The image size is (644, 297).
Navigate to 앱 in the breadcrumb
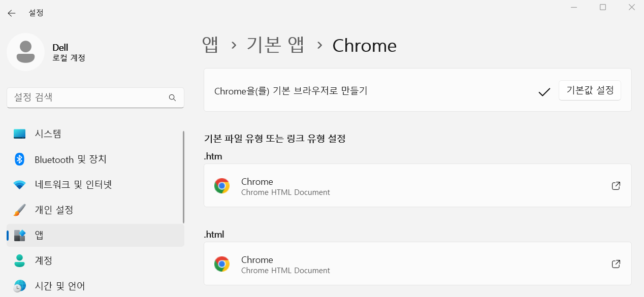click(x=210, y=45)
